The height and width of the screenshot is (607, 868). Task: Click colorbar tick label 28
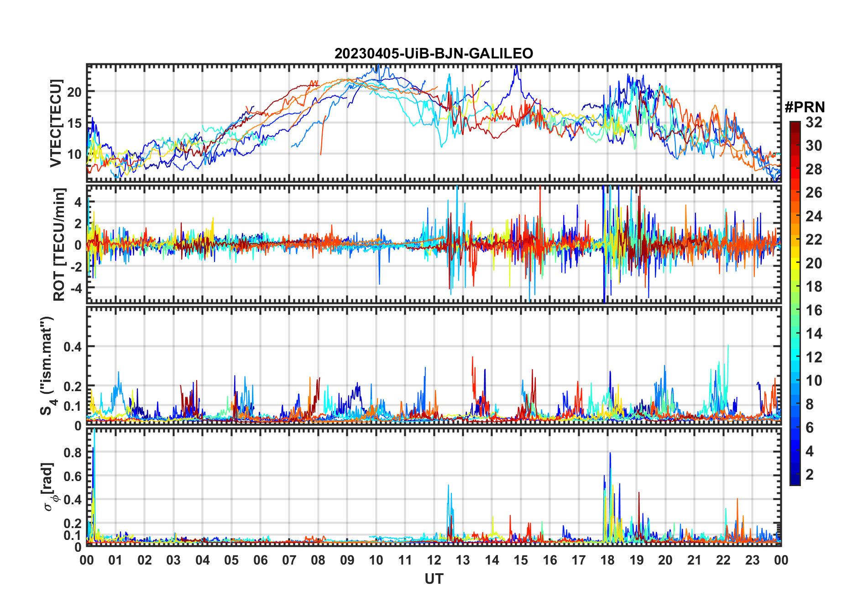tap(814, 169)
